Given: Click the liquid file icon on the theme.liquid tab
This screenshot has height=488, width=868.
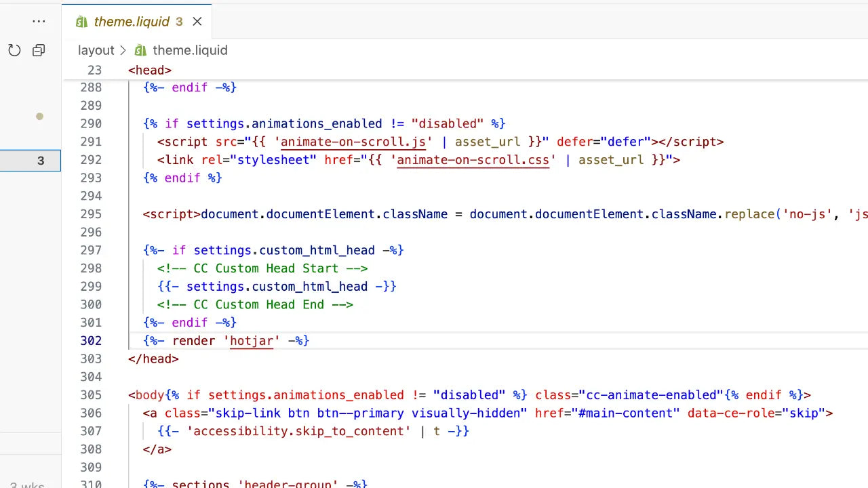Looking at the screenshot, I should [x=81, y=21].
